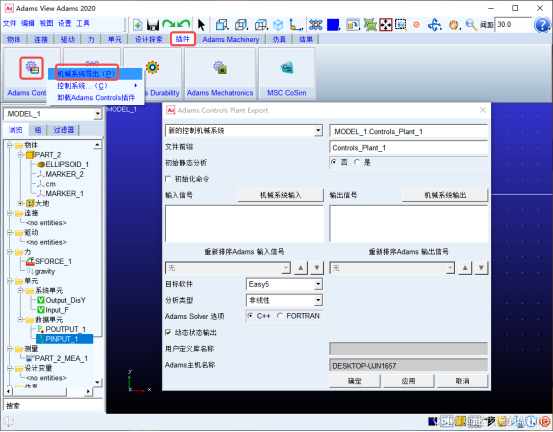The image size is (553, 432).
Task: Open help via the question mark icon
Action: pyautogui.click(x=542, y=25)
